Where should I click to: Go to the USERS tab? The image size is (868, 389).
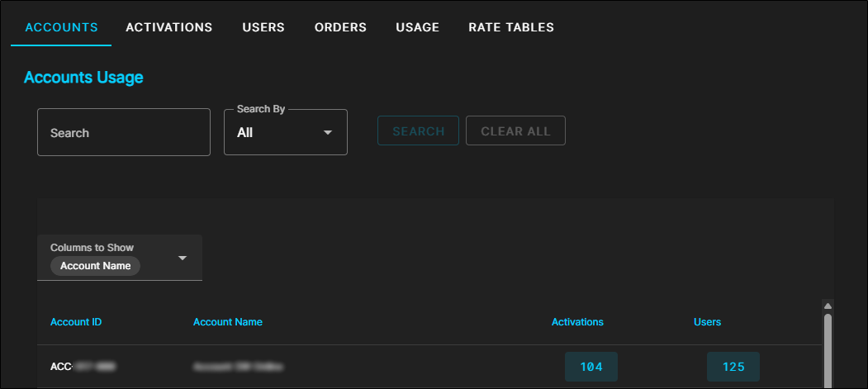pos(263,27)
